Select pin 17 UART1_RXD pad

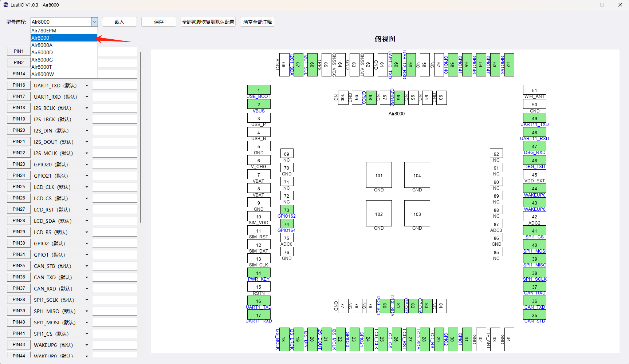pos(259,315)
